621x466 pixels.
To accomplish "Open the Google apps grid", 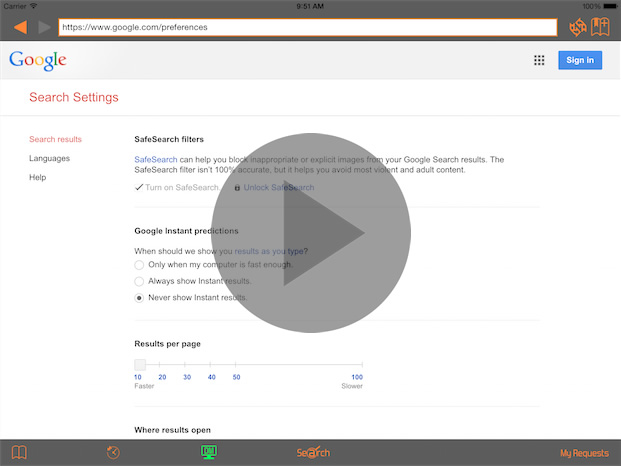I will 539,60.
